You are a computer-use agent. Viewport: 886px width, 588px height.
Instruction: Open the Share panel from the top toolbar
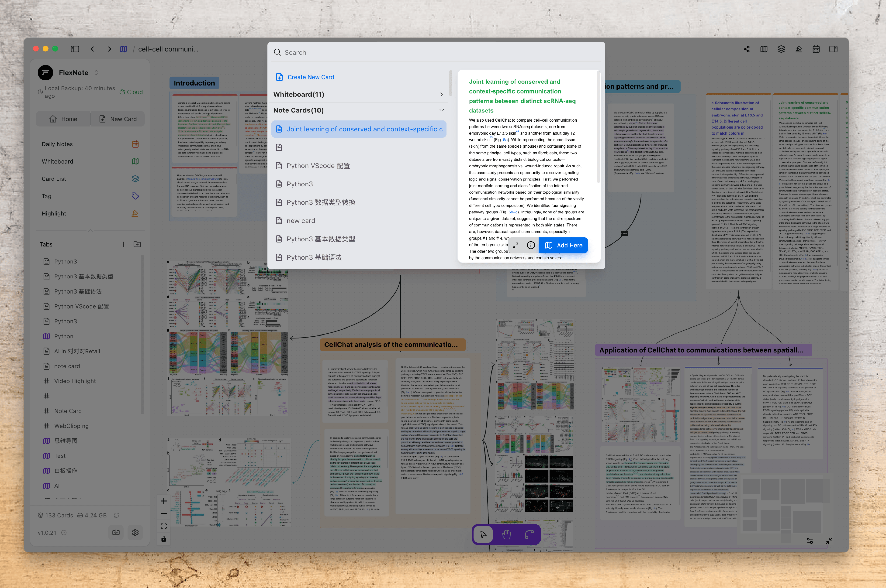pyautogui.click(x=746, y=49)
